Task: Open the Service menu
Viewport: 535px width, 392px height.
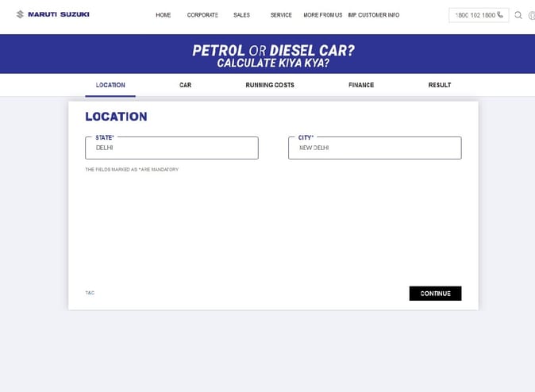Action: tap(281, 15)
